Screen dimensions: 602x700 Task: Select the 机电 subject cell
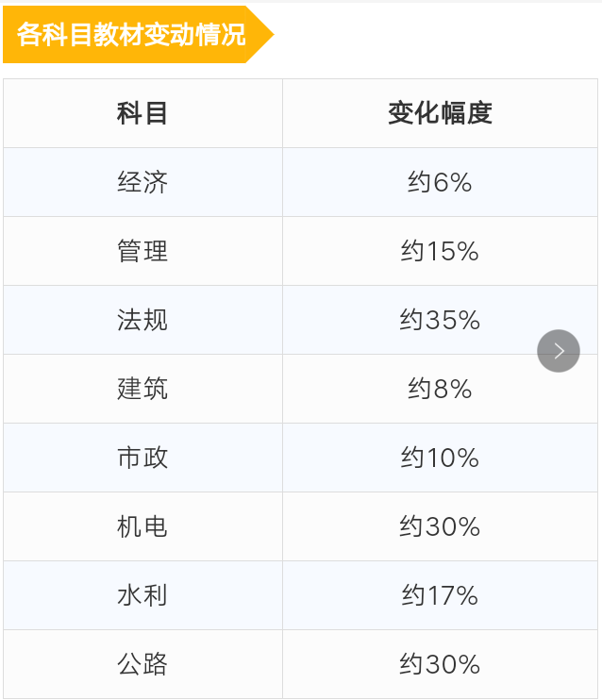pyautogui.click(x=142, y=526)
